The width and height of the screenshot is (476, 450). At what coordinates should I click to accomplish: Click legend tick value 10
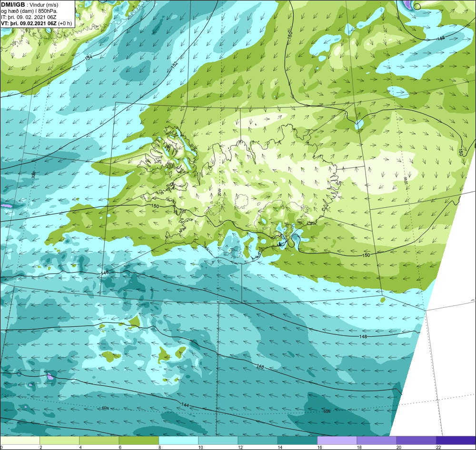[201, 447]
